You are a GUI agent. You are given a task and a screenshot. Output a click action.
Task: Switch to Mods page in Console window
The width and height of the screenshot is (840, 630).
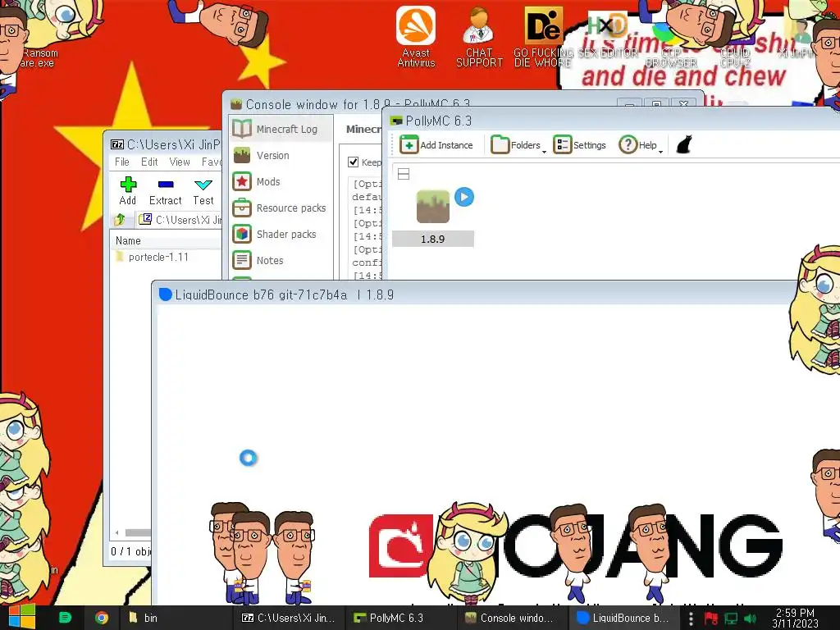[281, 181]
